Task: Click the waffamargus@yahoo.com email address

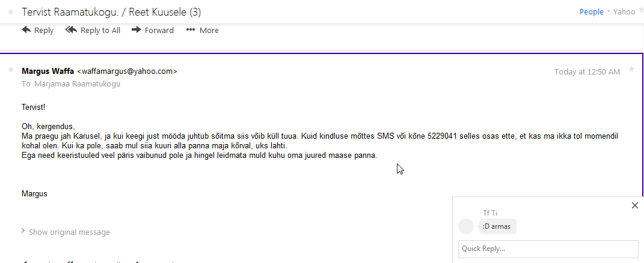Action: click(127, 71)
